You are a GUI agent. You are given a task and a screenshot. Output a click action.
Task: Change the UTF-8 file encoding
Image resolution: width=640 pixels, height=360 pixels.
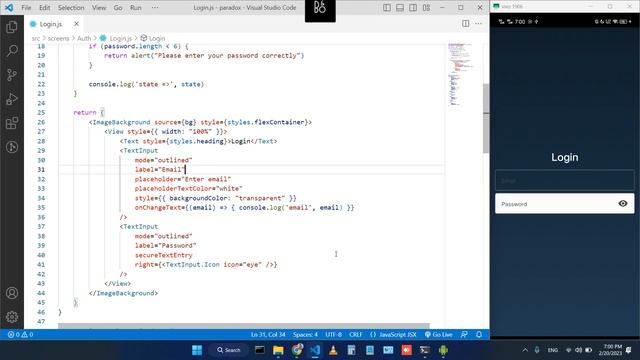(x=333, y=334)
